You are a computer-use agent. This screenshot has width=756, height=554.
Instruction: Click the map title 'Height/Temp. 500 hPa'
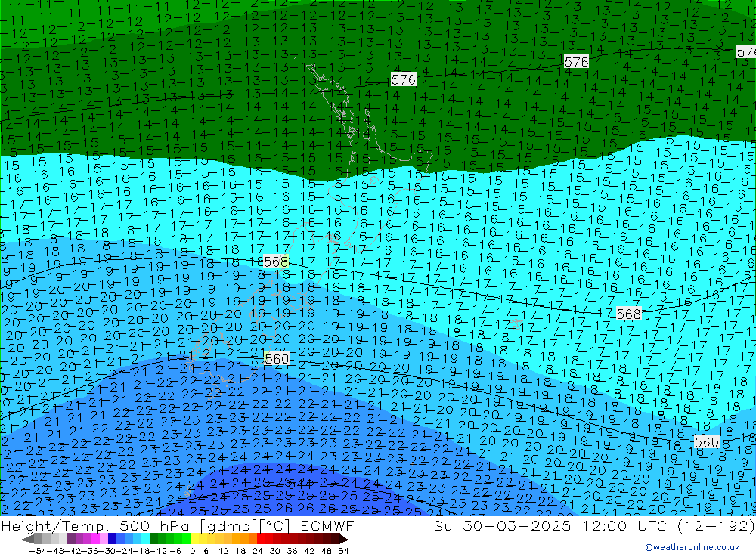coord(95,525)
